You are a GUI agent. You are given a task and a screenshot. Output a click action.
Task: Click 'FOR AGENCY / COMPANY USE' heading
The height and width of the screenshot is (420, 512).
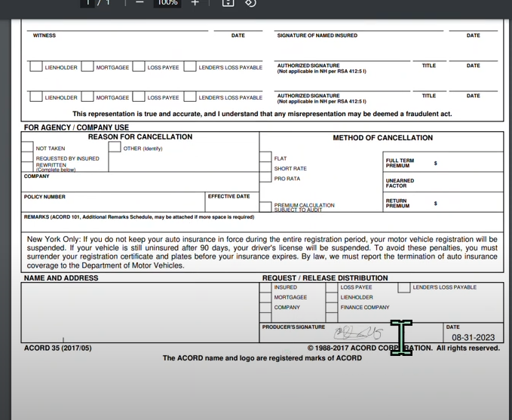pos(76,127)
